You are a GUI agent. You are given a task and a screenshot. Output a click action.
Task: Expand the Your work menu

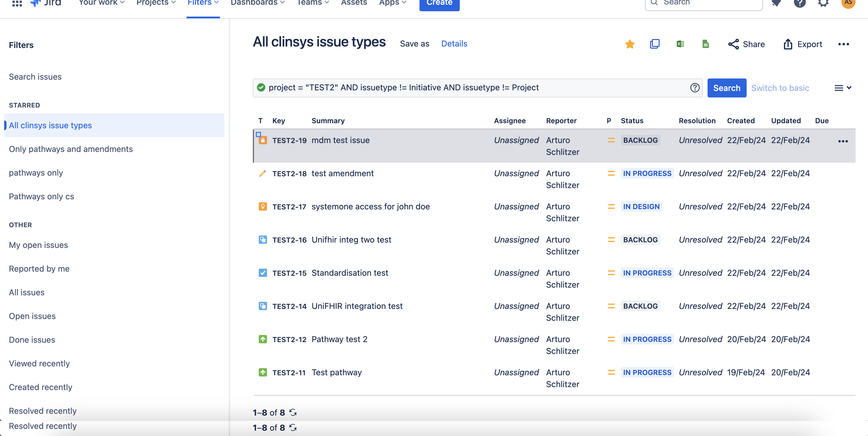(102, 3)
